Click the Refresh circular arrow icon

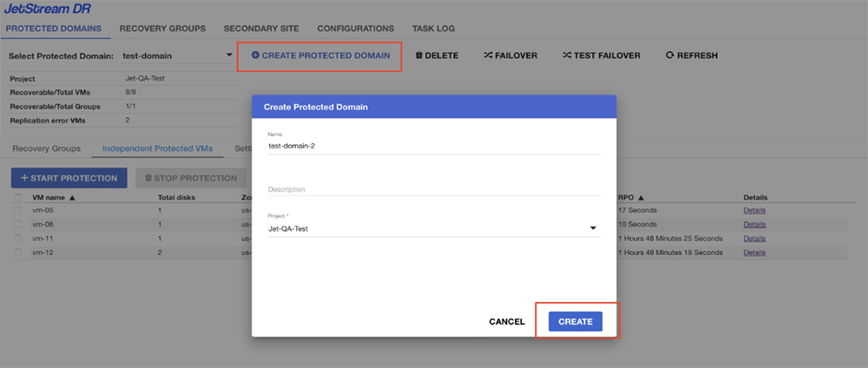[x=669, y=56]
